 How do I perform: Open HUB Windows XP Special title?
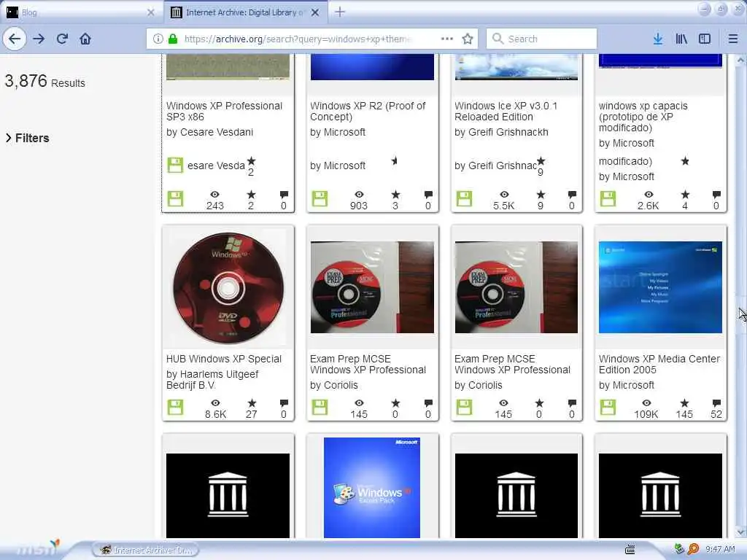coord(223,359)
